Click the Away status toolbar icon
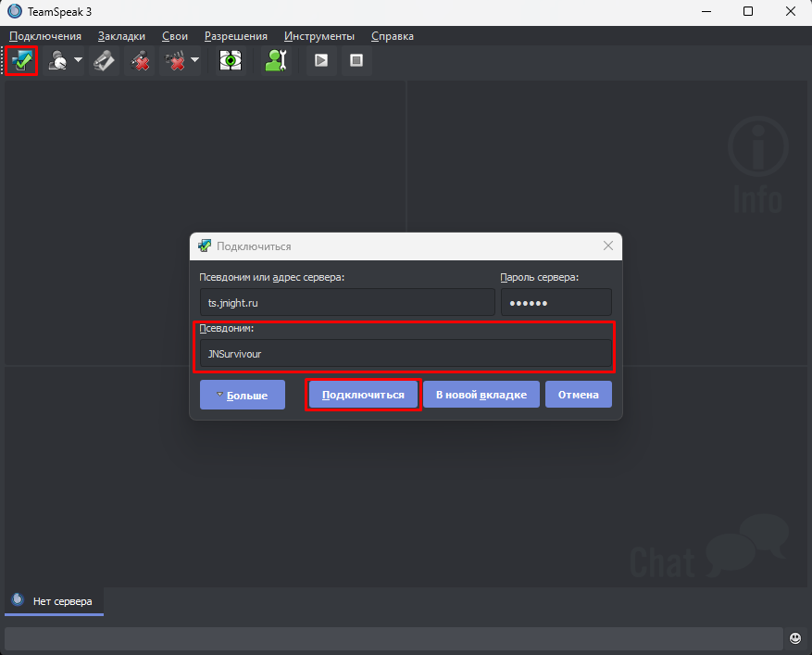The width and height of the screenshot is (812, 655). (x=57, y=61)
